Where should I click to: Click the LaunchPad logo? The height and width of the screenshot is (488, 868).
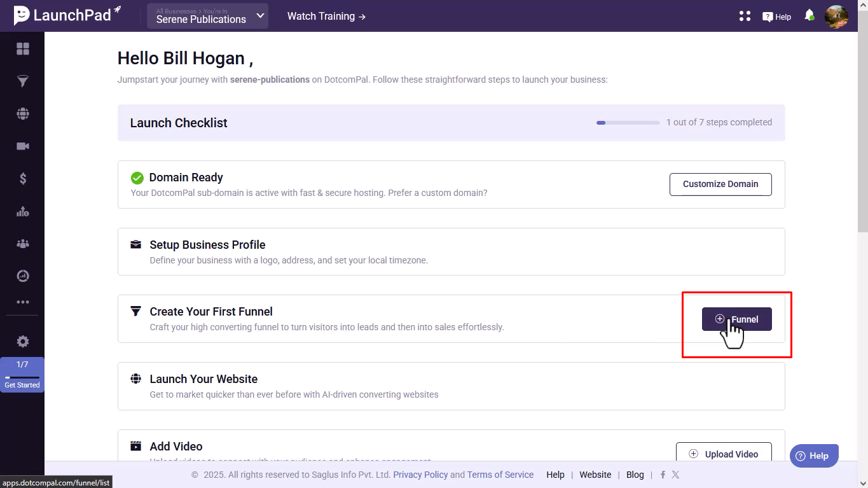tap(67, 15)
